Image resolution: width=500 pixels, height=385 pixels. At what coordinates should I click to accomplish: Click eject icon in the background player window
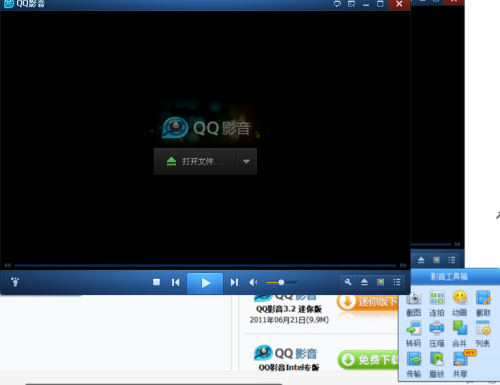click(421, 260)
